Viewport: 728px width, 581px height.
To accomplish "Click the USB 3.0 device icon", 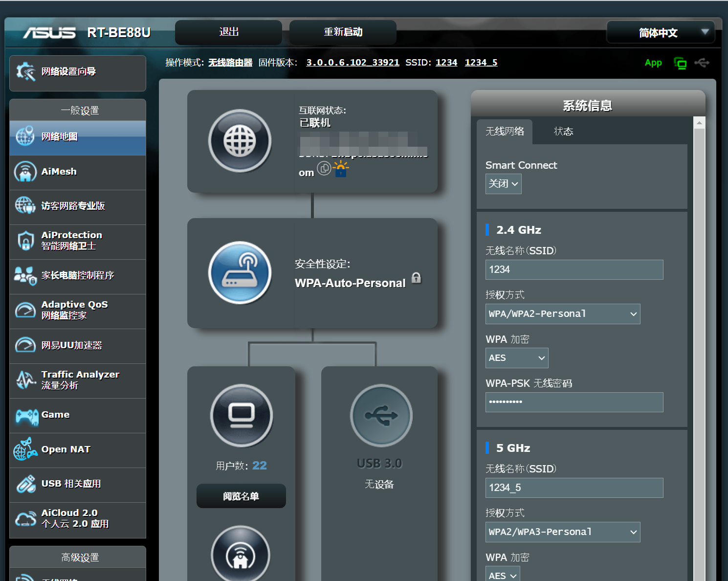I will coord(381,415).
